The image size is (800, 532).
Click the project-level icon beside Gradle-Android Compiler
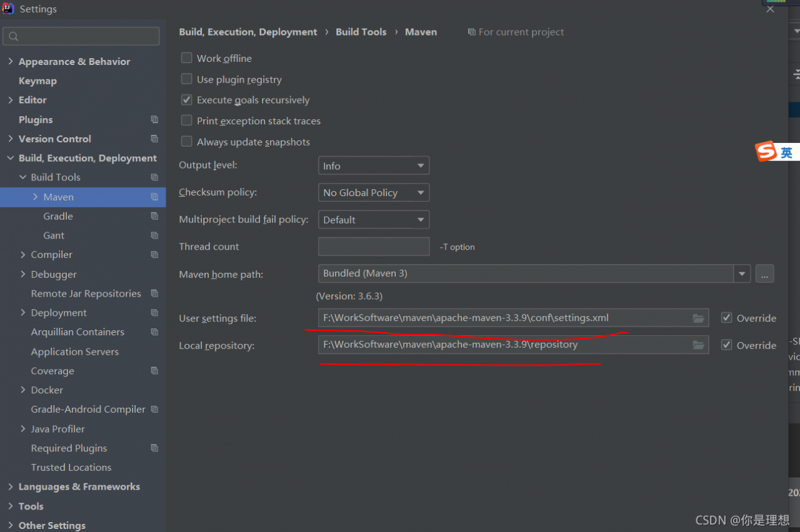[154, 410]
